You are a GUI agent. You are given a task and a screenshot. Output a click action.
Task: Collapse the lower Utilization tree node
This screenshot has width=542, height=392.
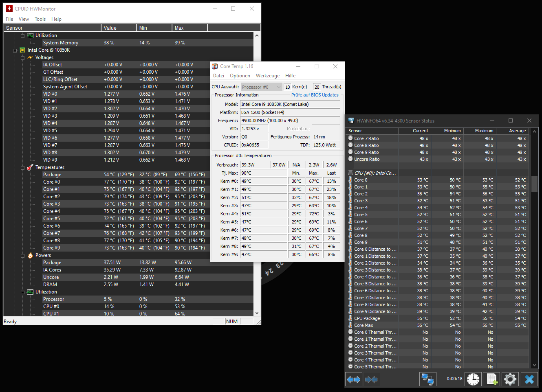(23, 292)
